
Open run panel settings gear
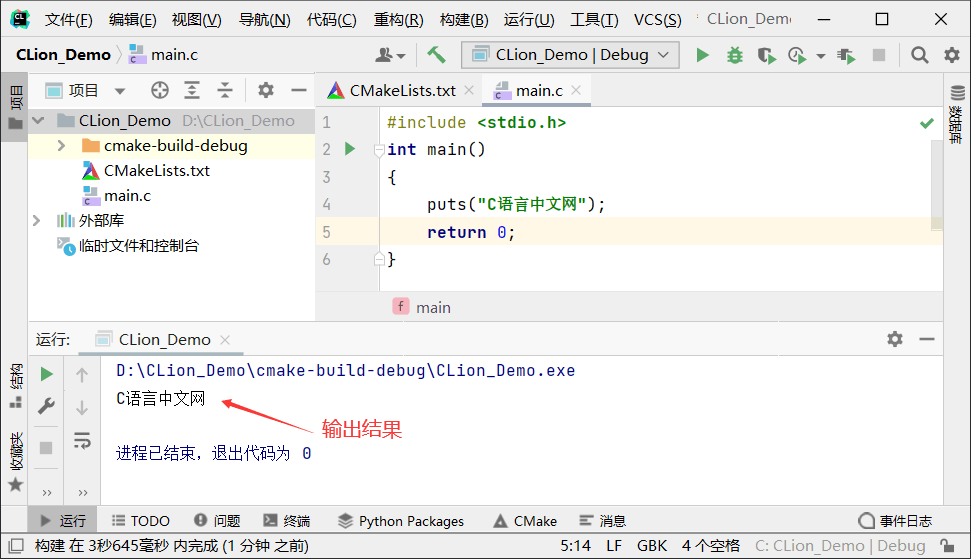pyautogui.click(x=895, y=339)
